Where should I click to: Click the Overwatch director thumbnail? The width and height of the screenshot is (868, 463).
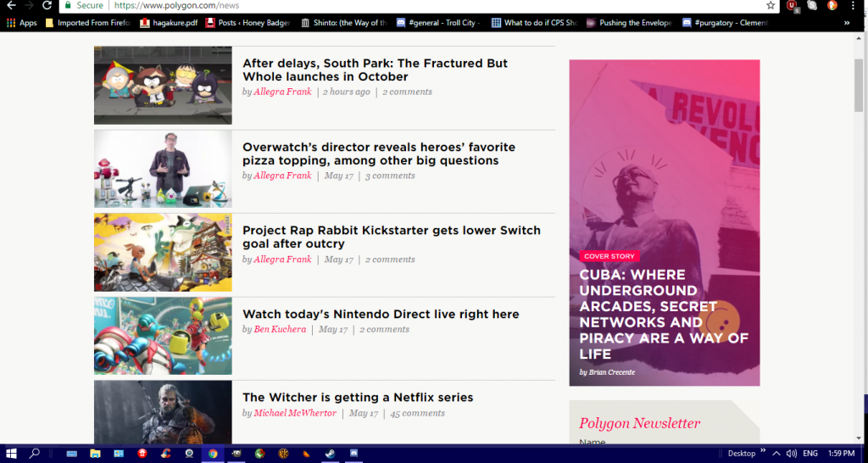point(163,169)
